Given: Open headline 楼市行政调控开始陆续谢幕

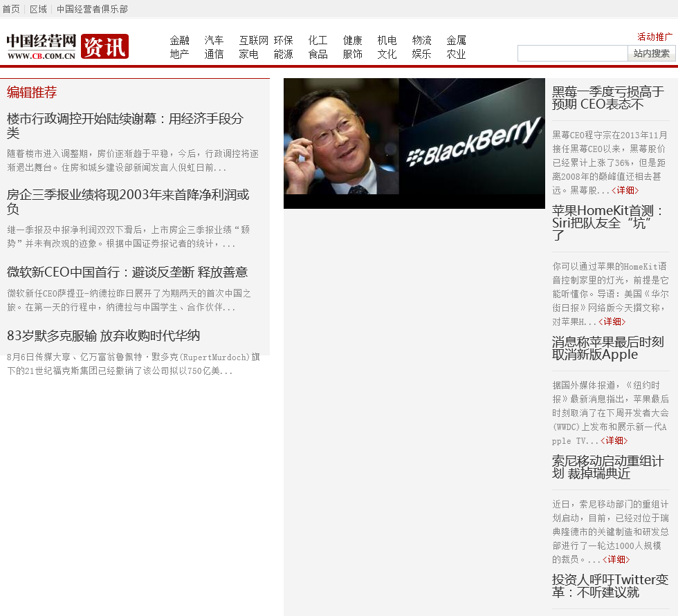Looking at the screenshot, I should coord(125,125).
